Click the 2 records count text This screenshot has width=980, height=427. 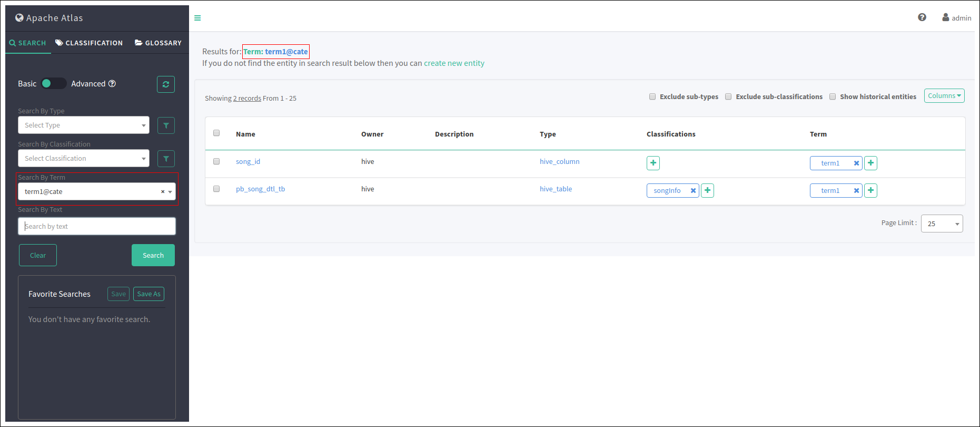point(247,99)
